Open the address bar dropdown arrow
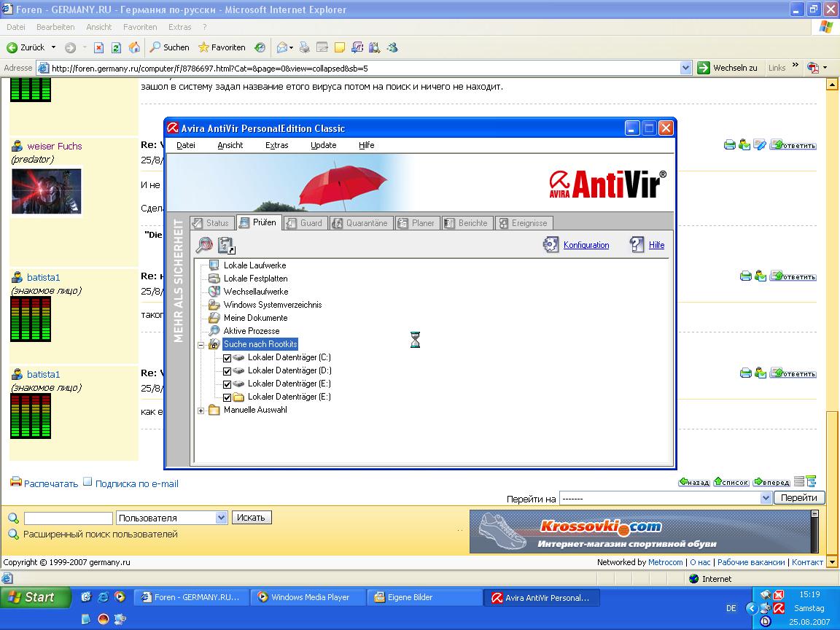This screenshot has height=630, width=840. [685, 68]
